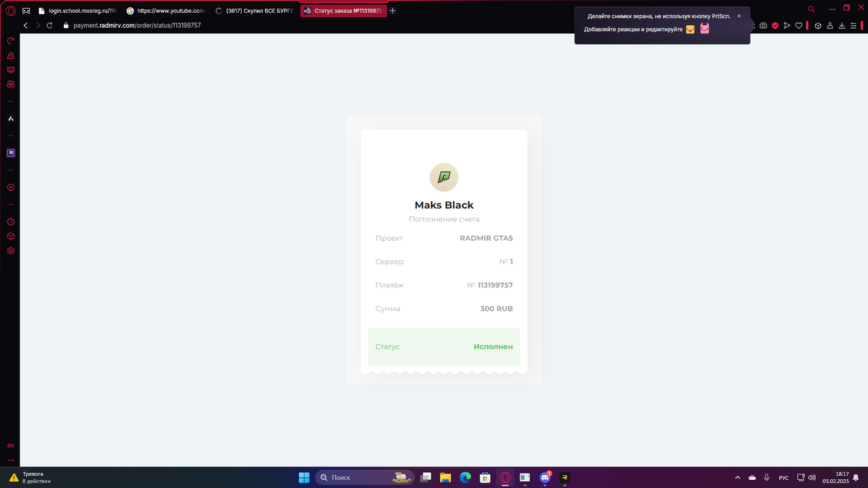Open GX Control in the sidebar
868x488 pixels.
[x=11, y=41]
